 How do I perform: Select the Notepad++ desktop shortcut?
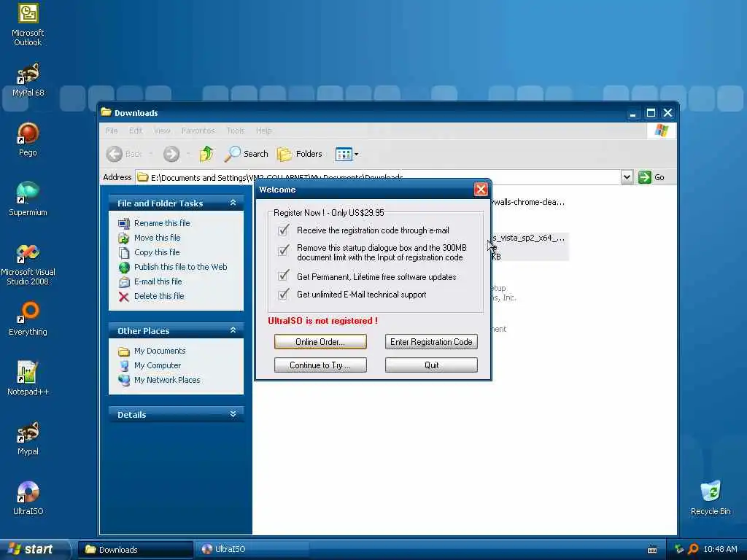pos(28,378)
